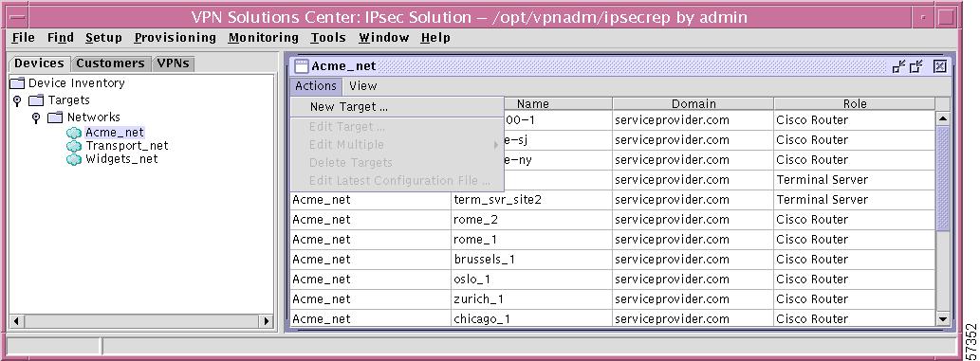Sort by the Role column header
This screenshot has width=980, height=361.
pos(855,103)
